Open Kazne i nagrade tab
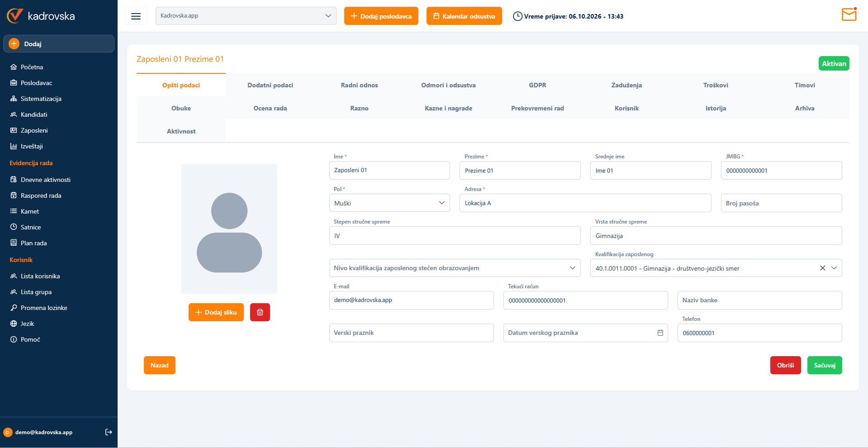Viewport: 868px width, 448px height. [448, 108]
